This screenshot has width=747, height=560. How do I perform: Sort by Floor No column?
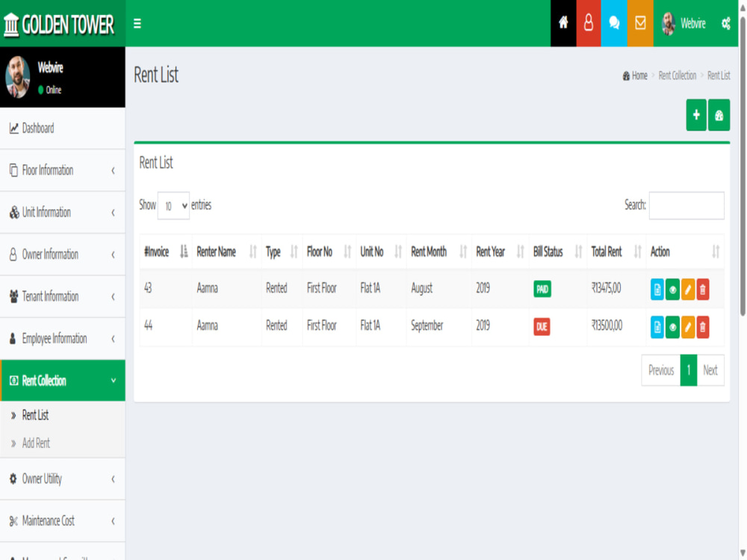[x=329, y=252]
